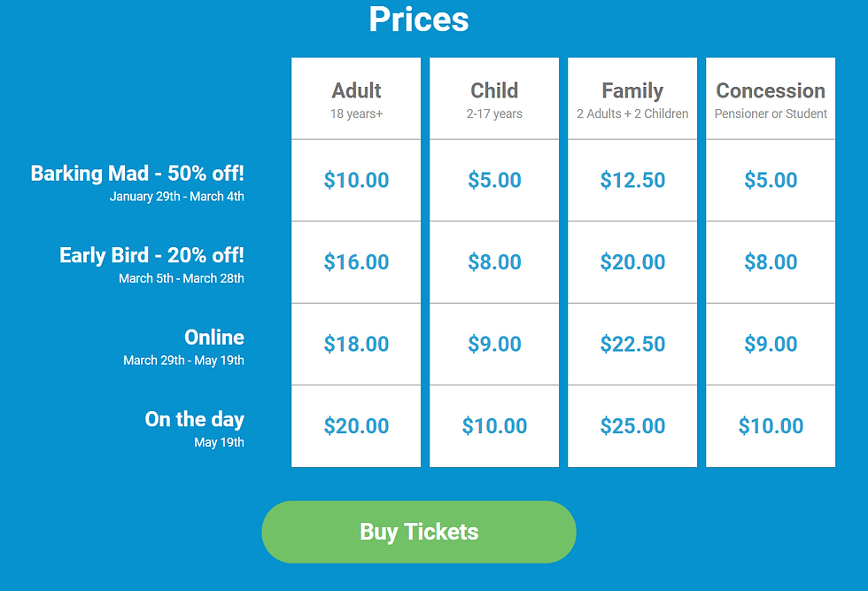868x591 pixels.
Task: Select the Child column header
Action: click(x=494, y=91)
